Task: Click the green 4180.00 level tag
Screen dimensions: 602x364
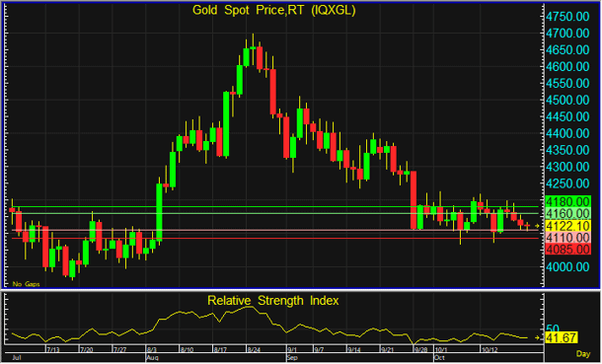Action: point(567,201)
